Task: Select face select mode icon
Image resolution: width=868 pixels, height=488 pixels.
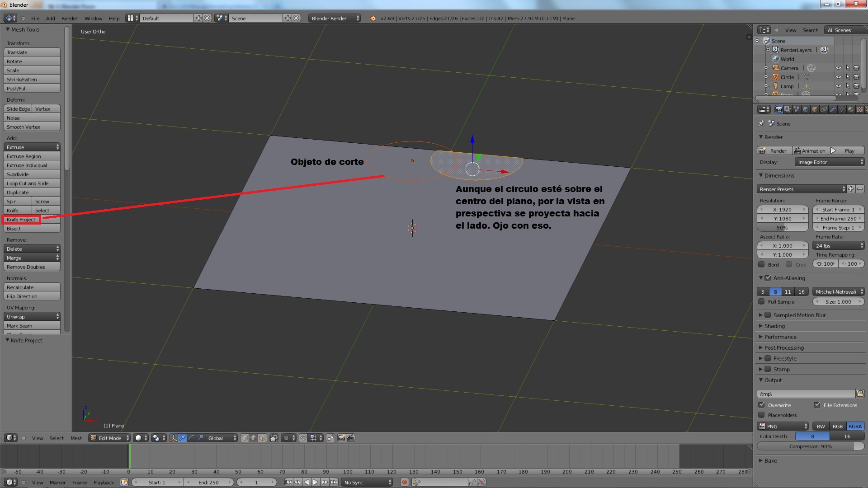Action: [262, 438]
